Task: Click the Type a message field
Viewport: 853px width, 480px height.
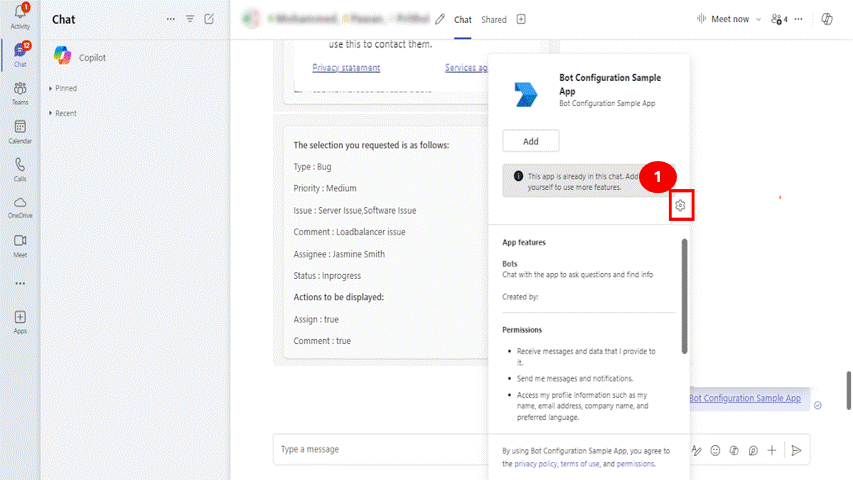Action: (x=450, y=450)
